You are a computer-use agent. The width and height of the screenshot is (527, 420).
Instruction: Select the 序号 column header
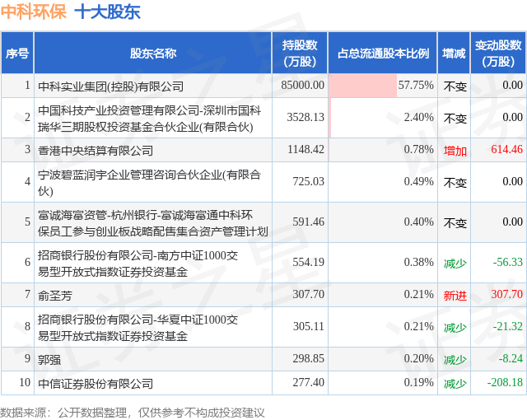coord(17,53)
